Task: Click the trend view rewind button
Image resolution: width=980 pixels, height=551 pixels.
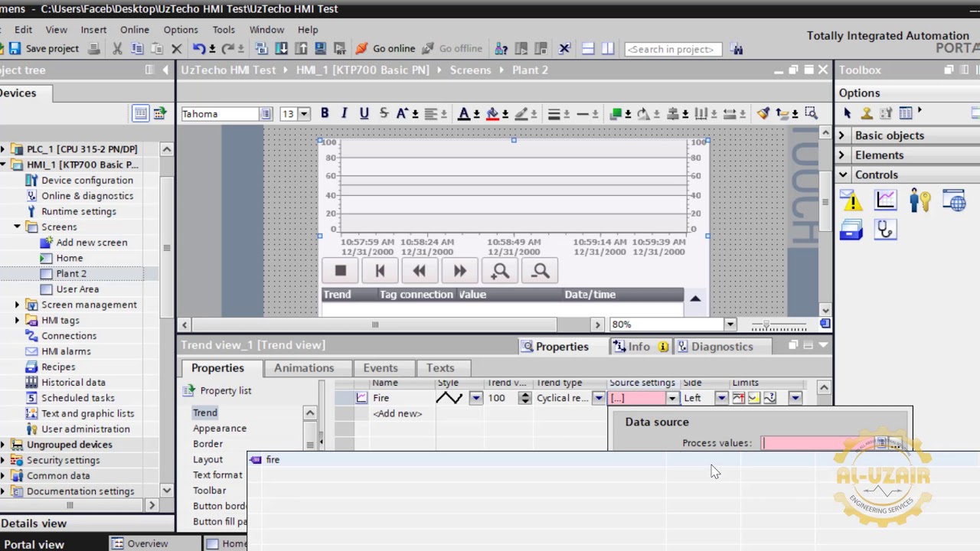Action: 420,271
